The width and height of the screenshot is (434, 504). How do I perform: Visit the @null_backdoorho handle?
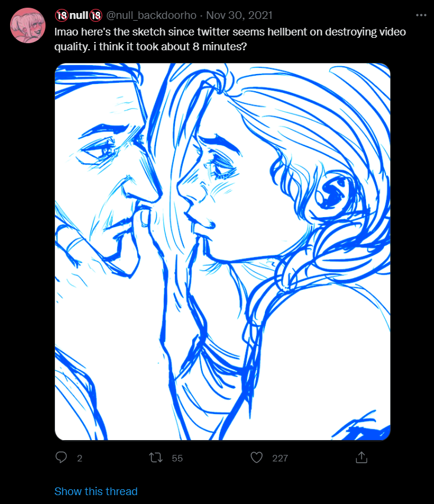(151, 15)
